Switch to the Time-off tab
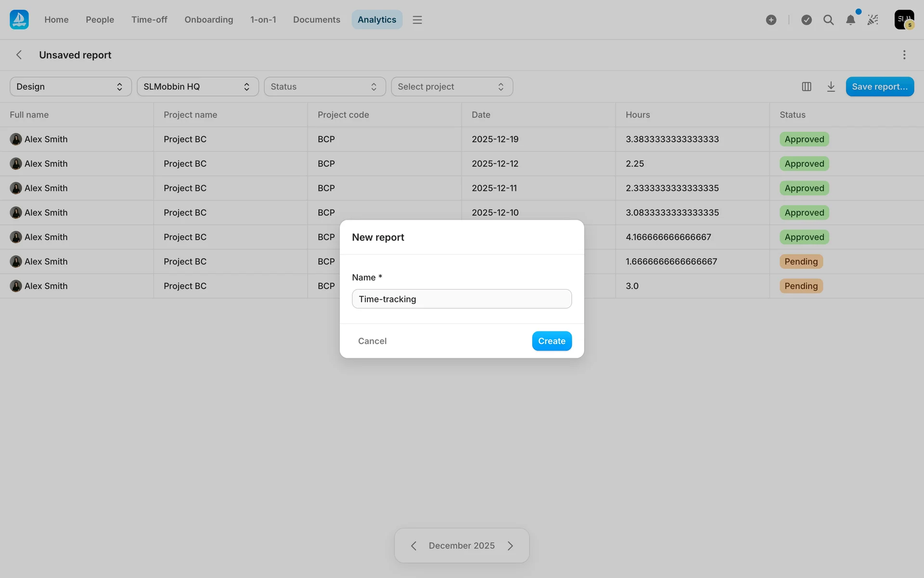The height and width of the screenshot is (578, 924). pos(149,20)
